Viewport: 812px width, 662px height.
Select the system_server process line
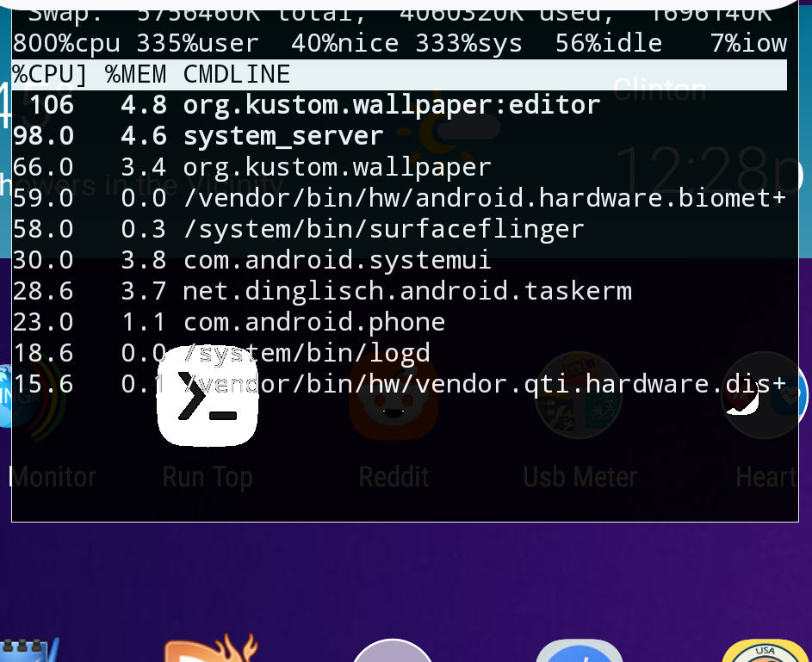pos(282,136)
